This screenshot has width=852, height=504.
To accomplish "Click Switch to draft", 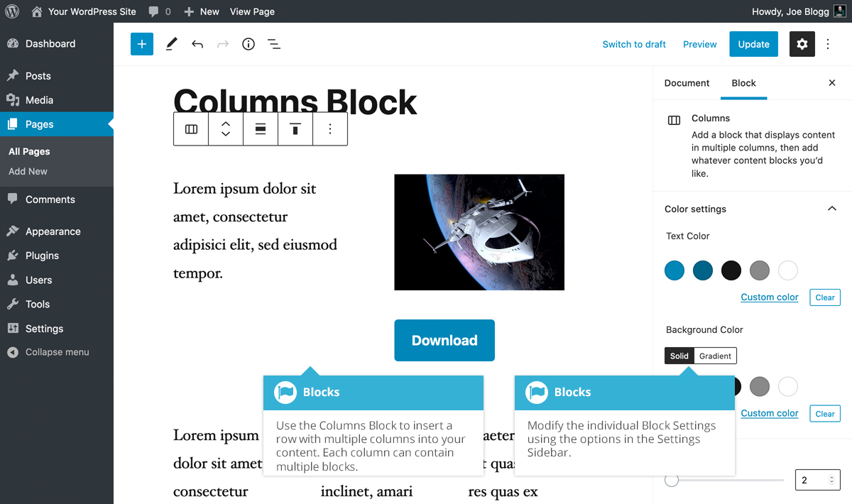I will click(x=634, y=44).
